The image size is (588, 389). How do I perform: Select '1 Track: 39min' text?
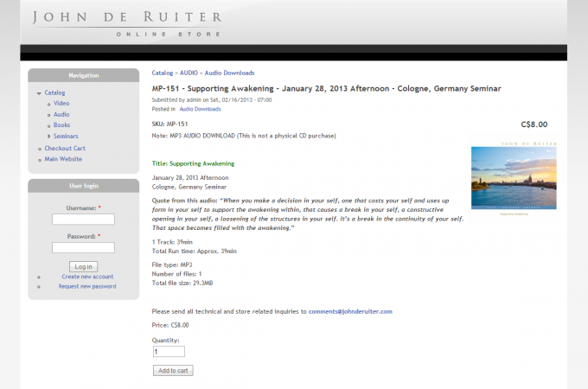click(172, 242)
